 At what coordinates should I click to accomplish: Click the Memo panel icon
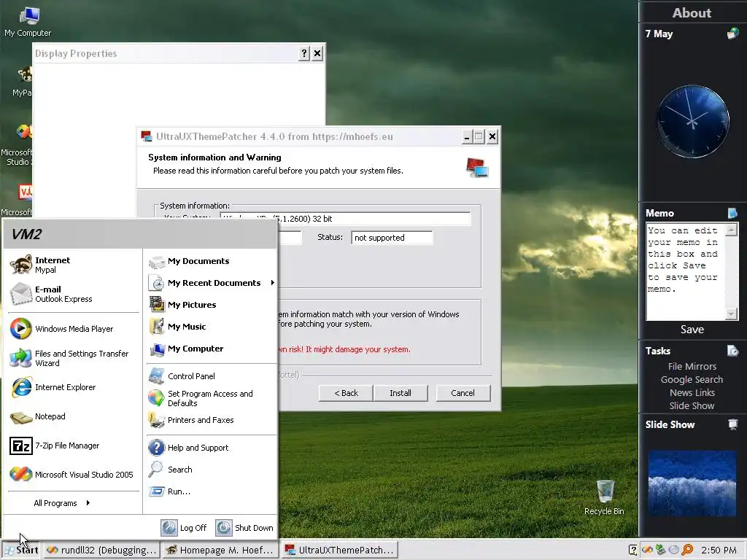pos(732,213)
